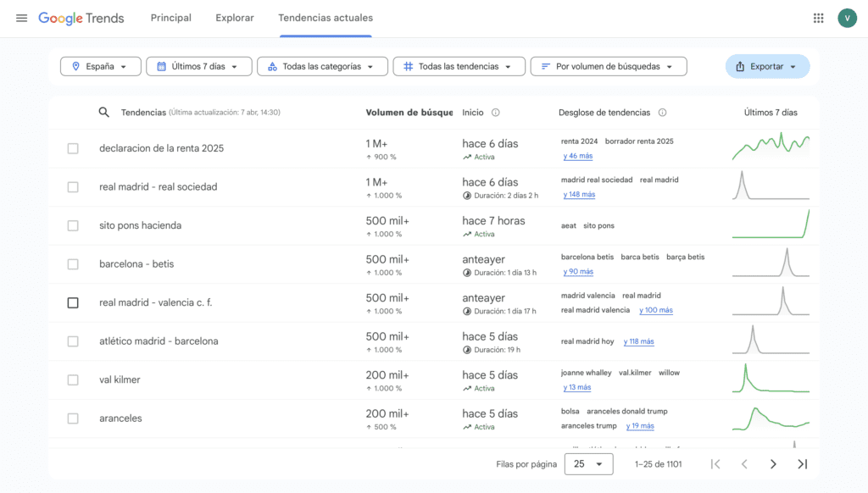
Task: Click the trending-up Activa icon for aranceles
Action: 467,427
